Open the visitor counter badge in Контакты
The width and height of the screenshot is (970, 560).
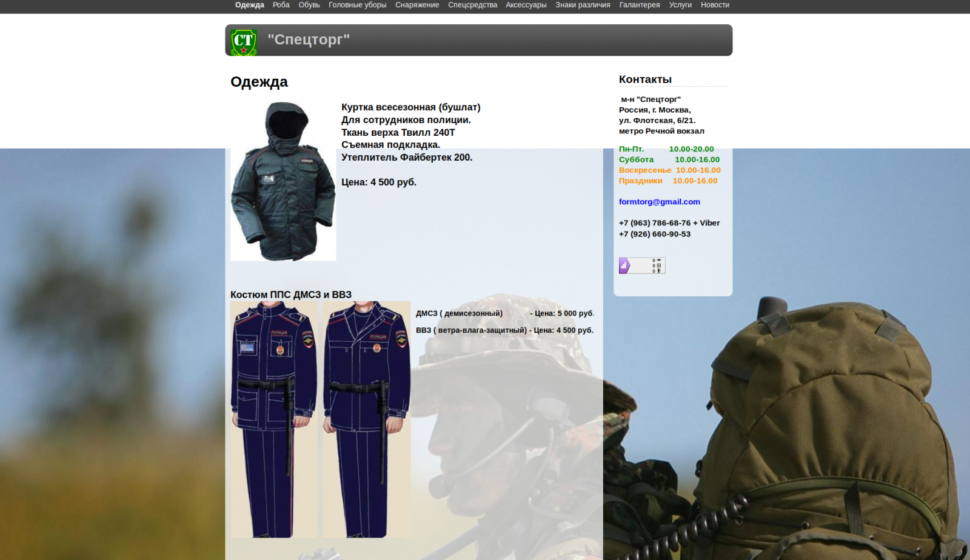pyautogui.click(x=642, y=265)
